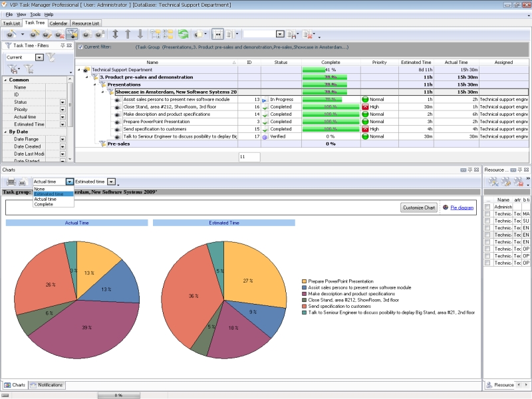Uncheck the Current filter checkbox
532x399 pixels.
pyautogui.click(x=80, y=47)
